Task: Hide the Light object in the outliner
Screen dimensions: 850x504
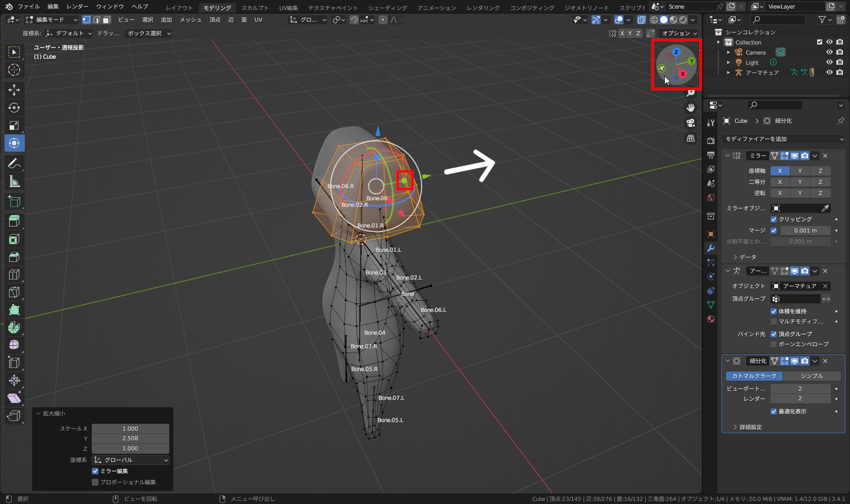Action: tap(829, 62)
